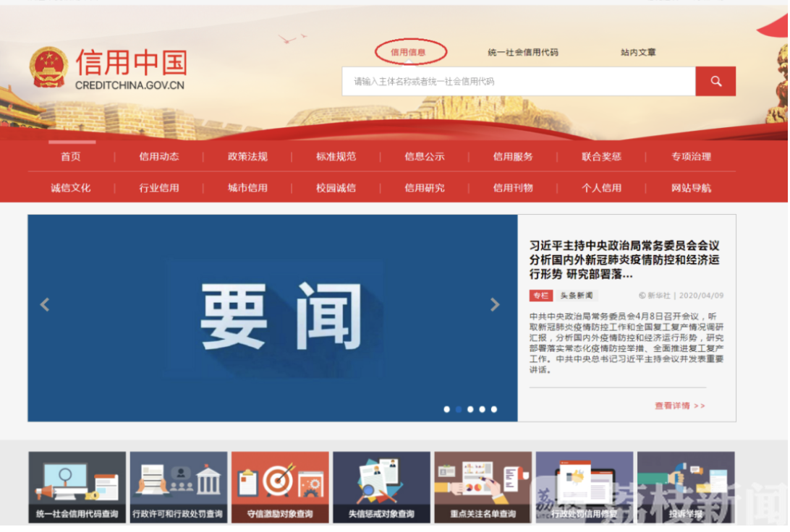Screen dimensions: 790x532
Task: Click CREDITCHINA.GOV.CN site name text
Action: click(x=130, y=85)
